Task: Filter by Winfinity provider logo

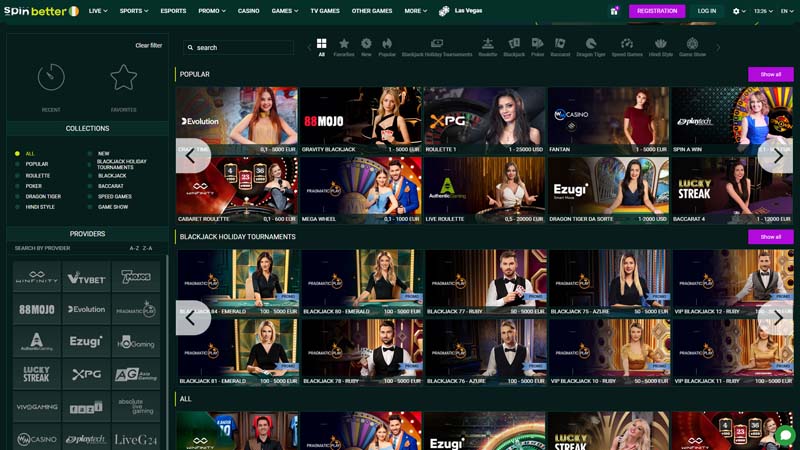Action: (37, 277)
